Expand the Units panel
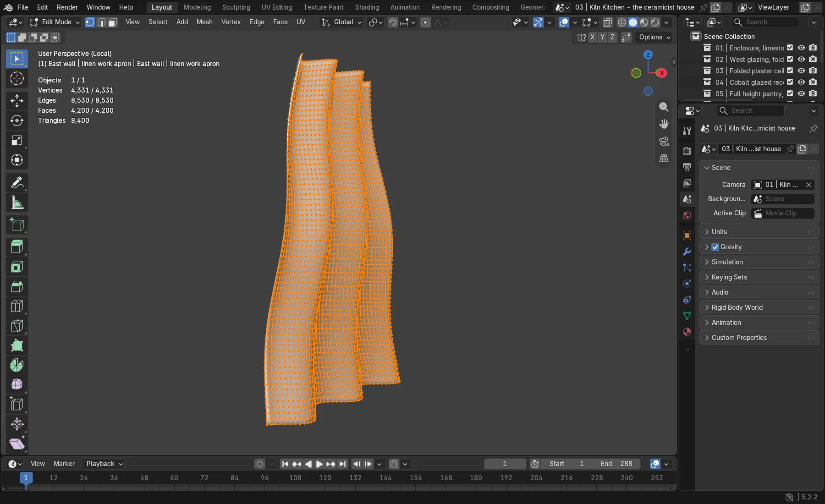 pos(759,232)
